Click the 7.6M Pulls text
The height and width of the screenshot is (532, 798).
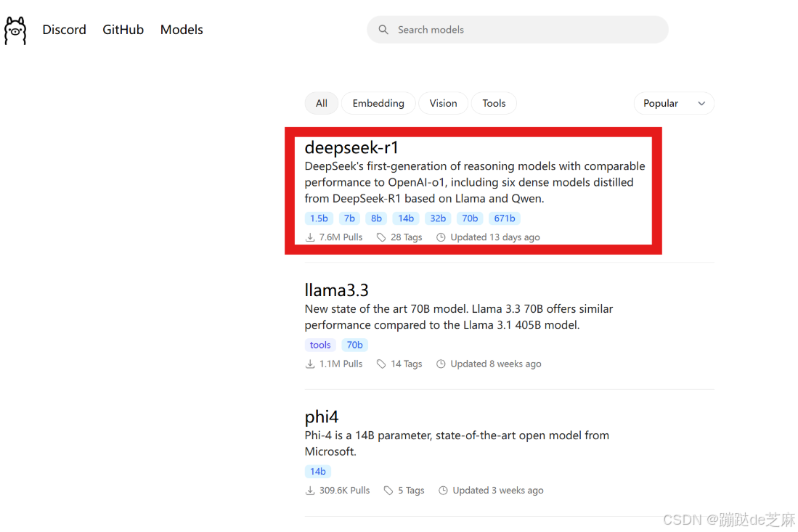pyautogui.click(x=341, y=237)
